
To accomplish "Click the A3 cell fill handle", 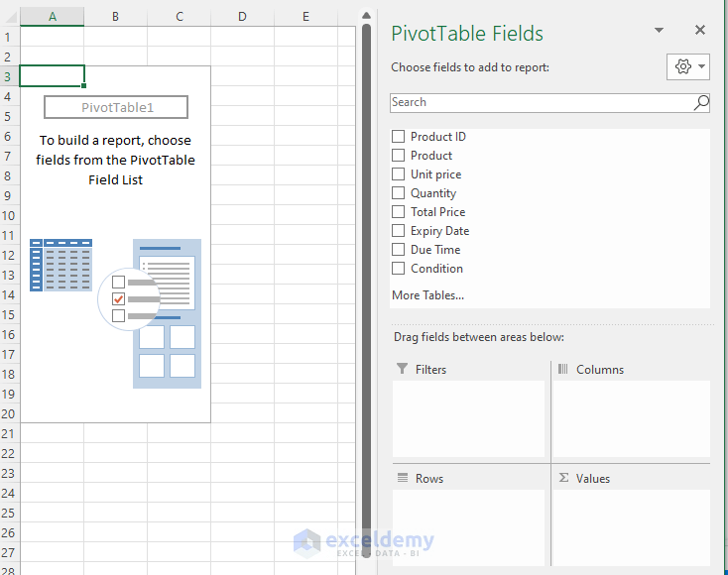I will 83,85.
